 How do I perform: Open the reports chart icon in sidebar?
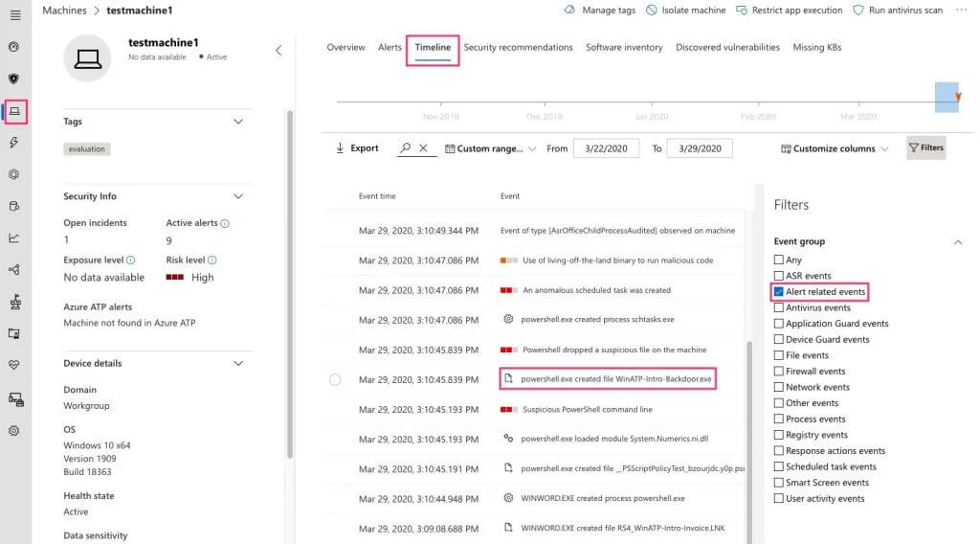(x=14, y=238)
